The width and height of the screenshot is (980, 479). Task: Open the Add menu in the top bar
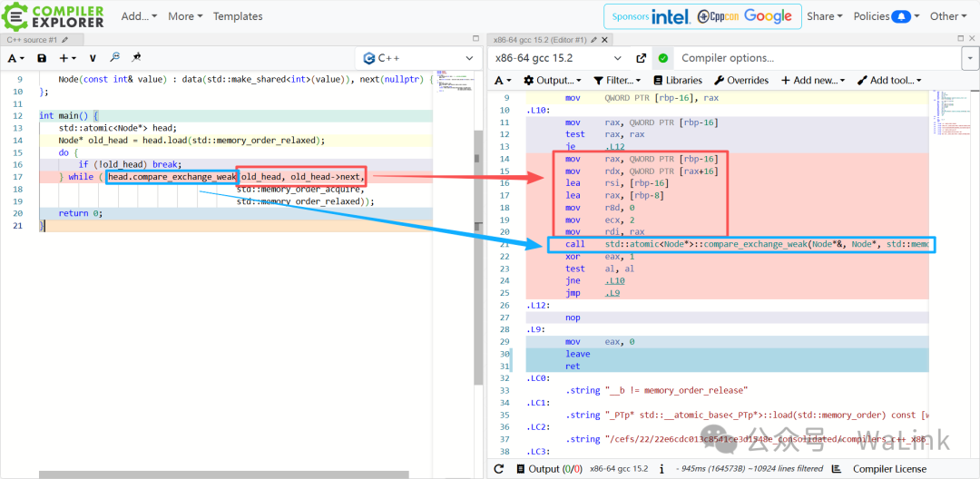[139, 16]
